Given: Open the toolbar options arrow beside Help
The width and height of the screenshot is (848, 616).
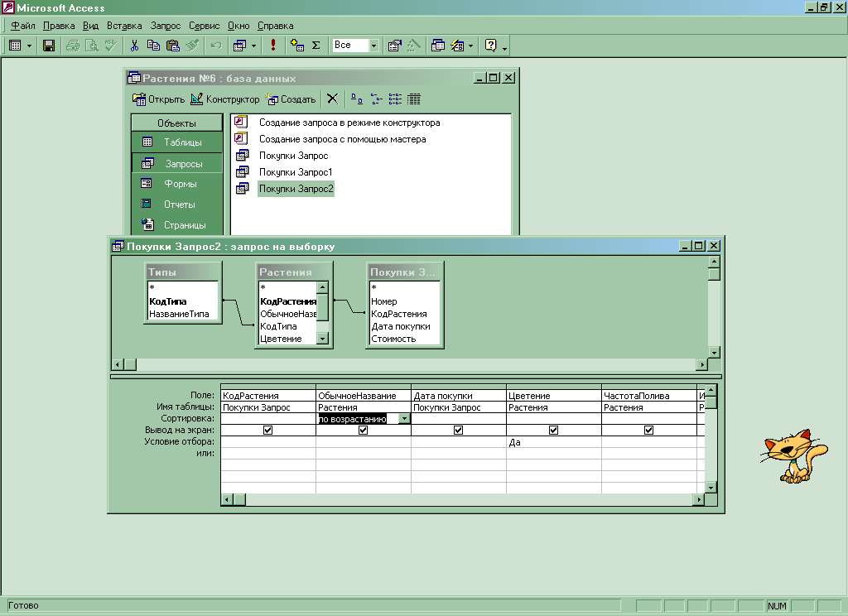Looking at the screenshot, I should [504, 47].
